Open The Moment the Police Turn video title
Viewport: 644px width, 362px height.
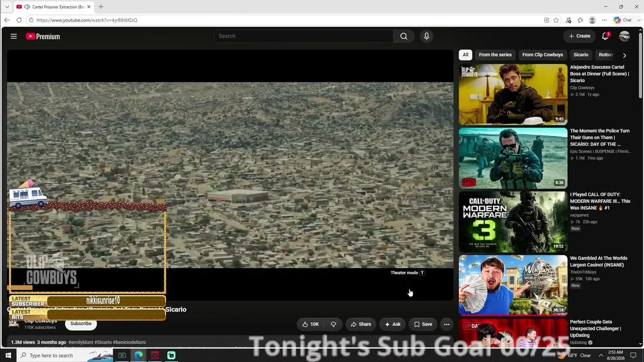(x=600, y=137)
